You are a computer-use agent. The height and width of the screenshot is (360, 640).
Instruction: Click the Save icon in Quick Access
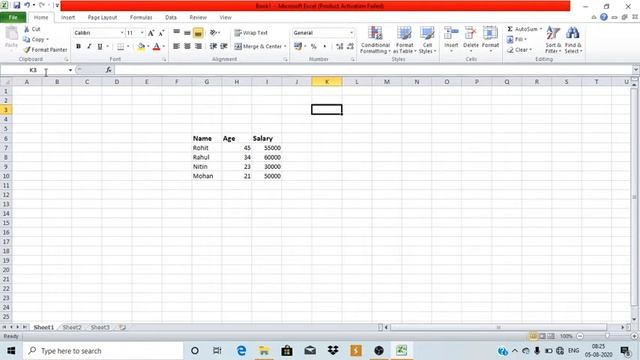pyautogui.click(x=17, y=5)
